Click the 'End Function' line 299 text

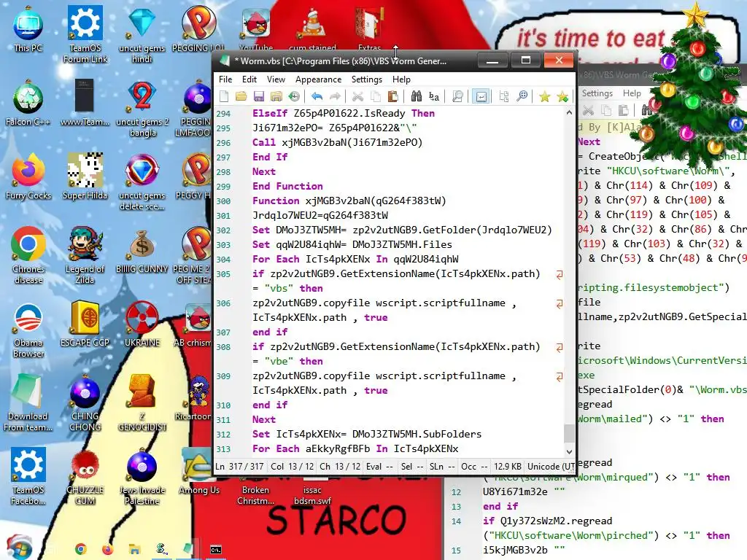pyautogui.click(x=287, y=186)
